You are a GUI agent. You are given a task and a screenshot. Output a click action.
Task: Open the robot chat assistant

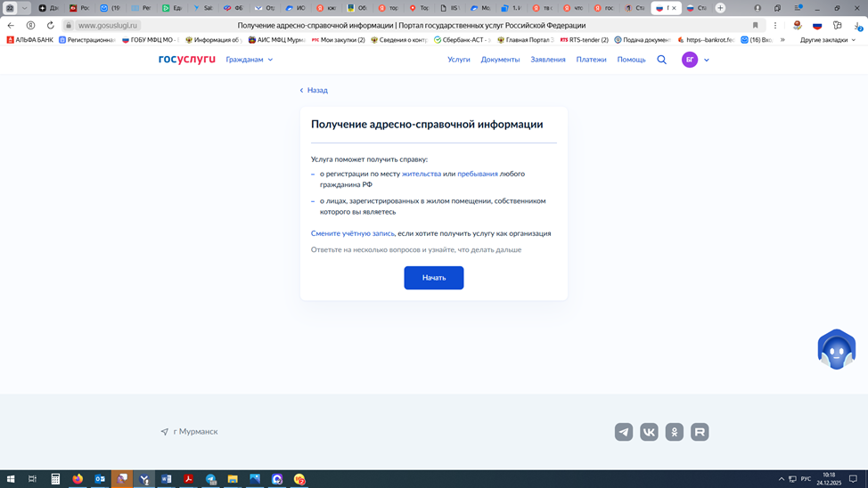pos(836,349)
